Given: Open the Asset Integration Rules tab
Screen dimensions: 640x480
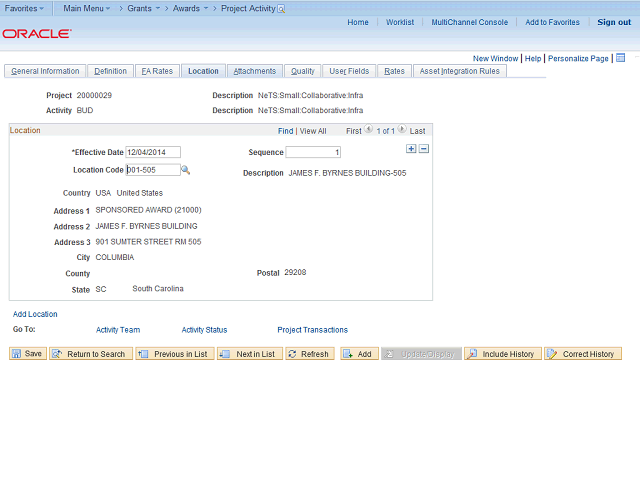Looking at the screenshot, I should (460, 71).
